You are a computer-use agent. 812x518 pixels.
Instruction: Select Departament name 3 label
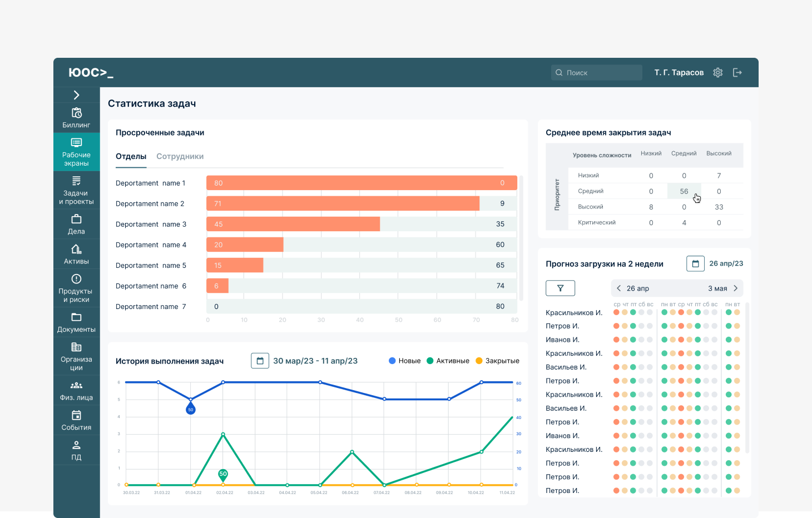pos(151,225)
